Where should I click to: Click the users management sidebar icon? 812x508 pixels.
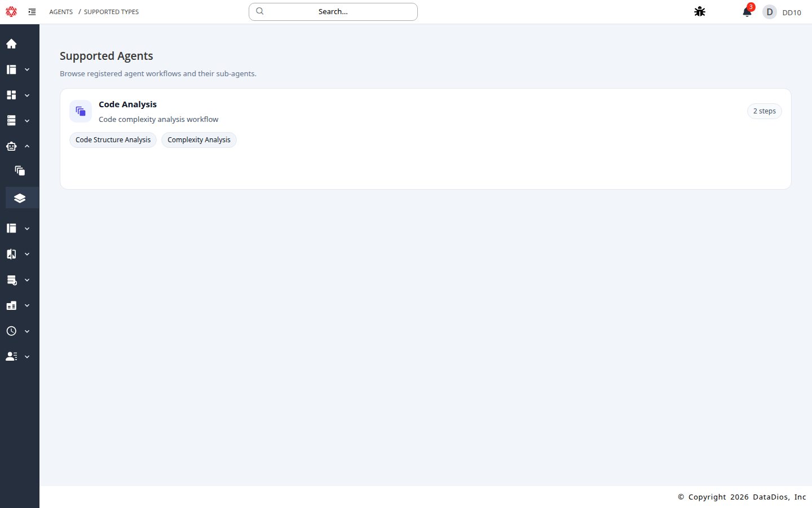point(12,356)
